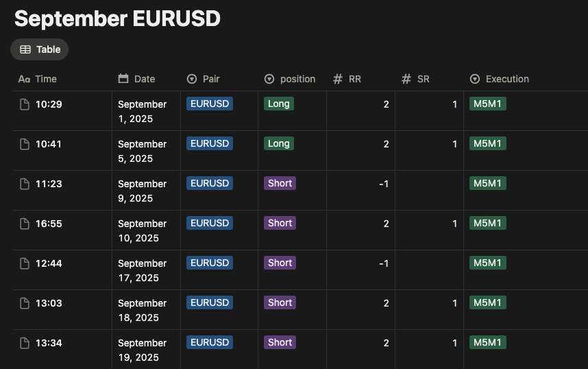Screen dimensions: 588x369
Task: Click the EURUSD tag in the 10:29 row
Action: point(210,104)
